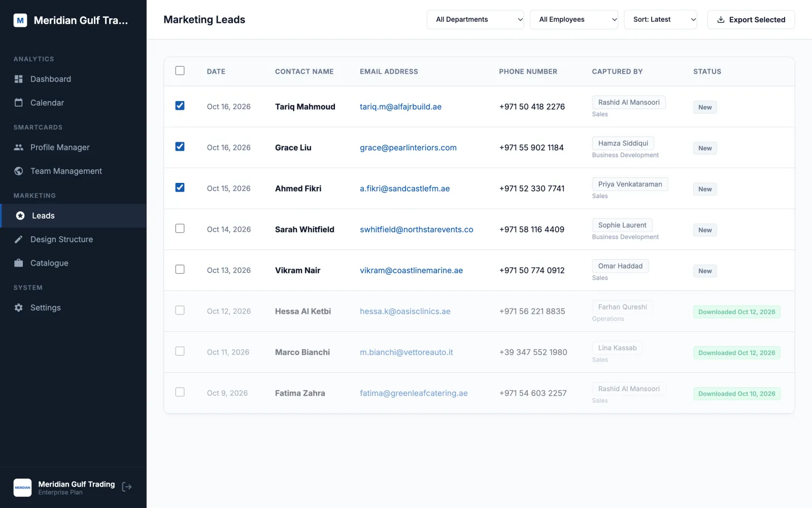This screenshot has height=508, width=812.
Task: Open Catalogue in sidebar
Action: pos(73,263)
